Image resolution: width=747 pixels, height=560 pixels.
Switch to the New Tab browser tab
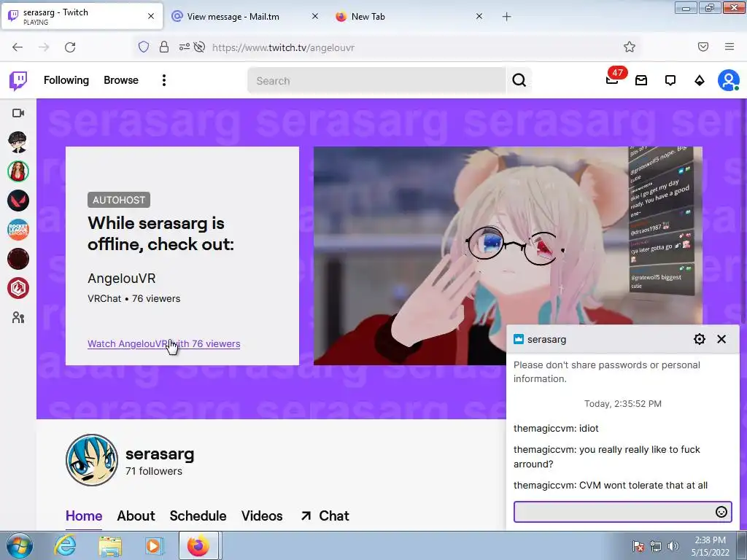[409, 16]
